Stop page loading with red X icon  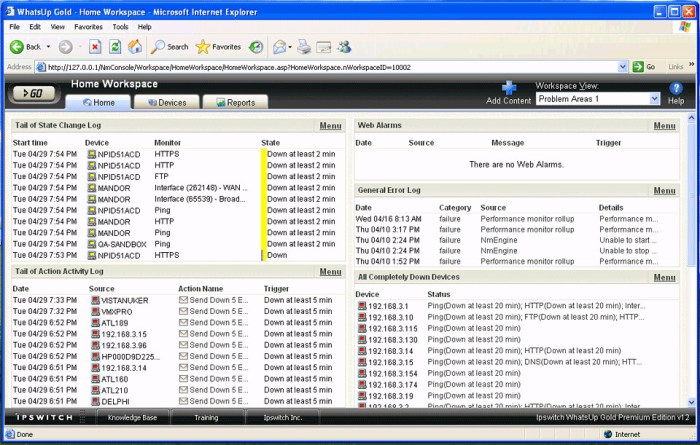(95, 47)
